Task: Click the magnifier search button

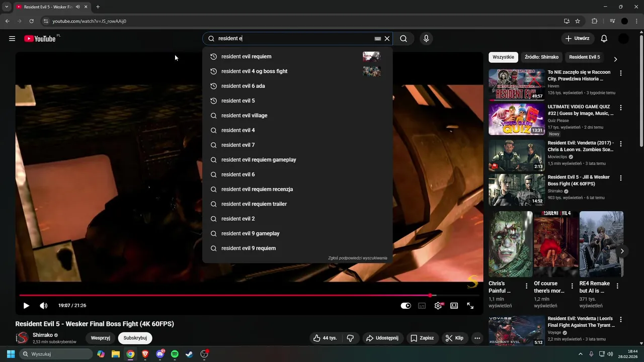Action: click(404, 39)
